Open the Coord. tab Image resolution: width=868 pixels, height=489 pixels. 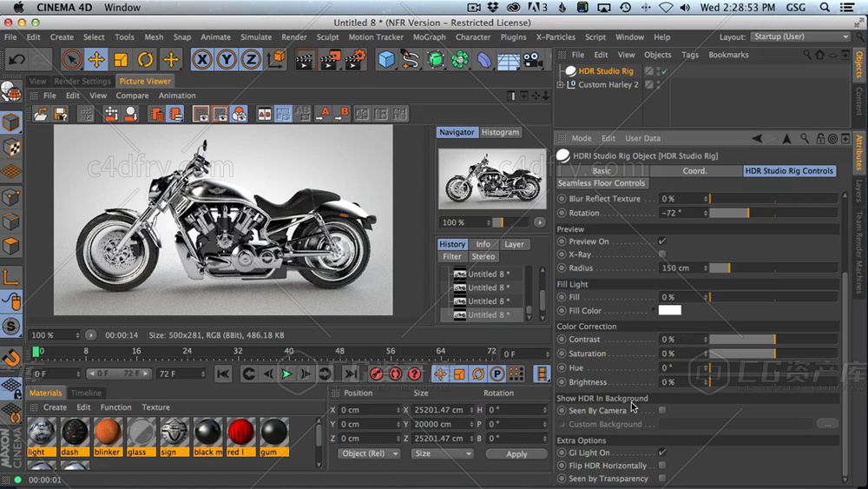pos(694,170)
